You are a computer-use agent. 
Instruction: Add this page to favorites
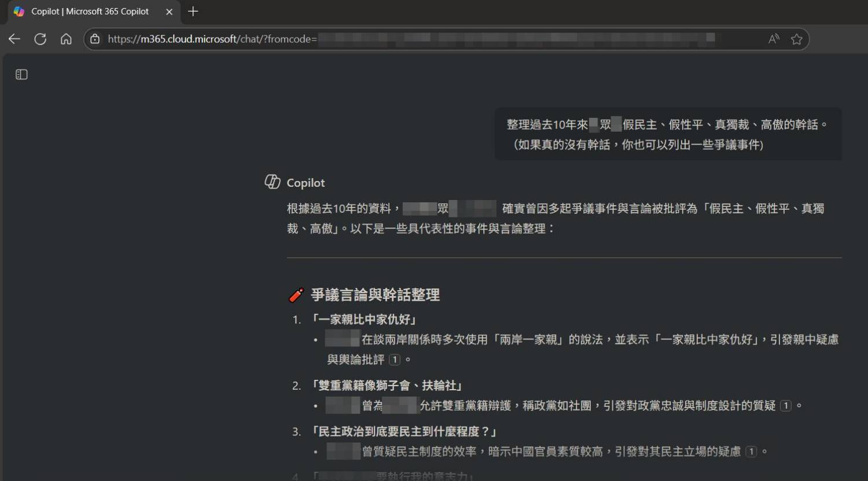click(796, 39)
